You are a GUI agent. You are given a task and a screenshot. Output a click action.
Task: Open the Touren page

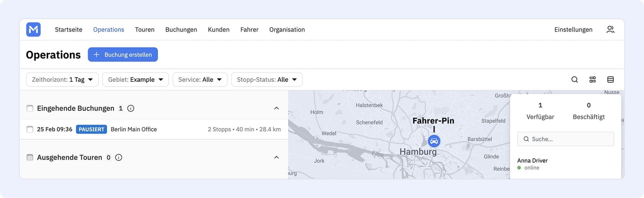click(145, 30)
